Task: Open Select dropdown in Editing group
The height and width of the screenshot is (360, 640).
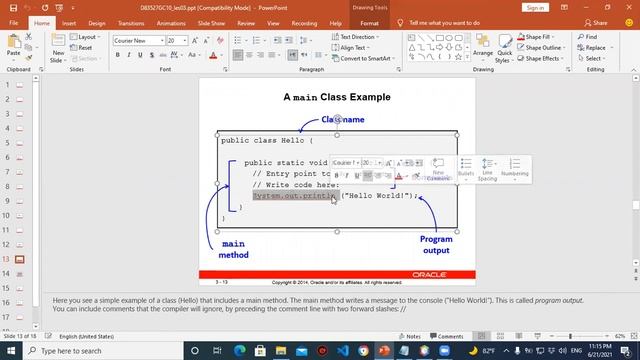Action: (592, 58)
